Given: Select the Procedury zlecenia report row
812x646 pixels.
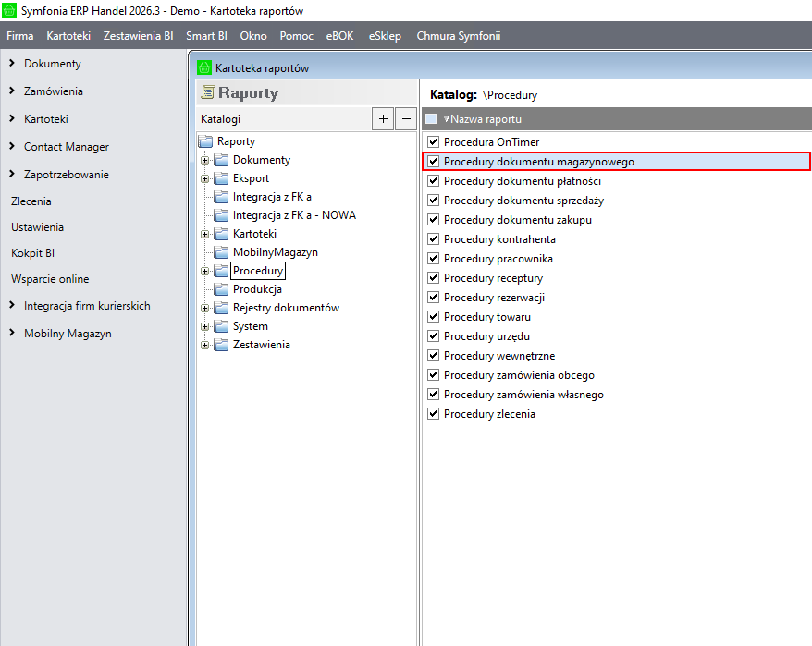Looking at the screenshot, I should 617,414.
